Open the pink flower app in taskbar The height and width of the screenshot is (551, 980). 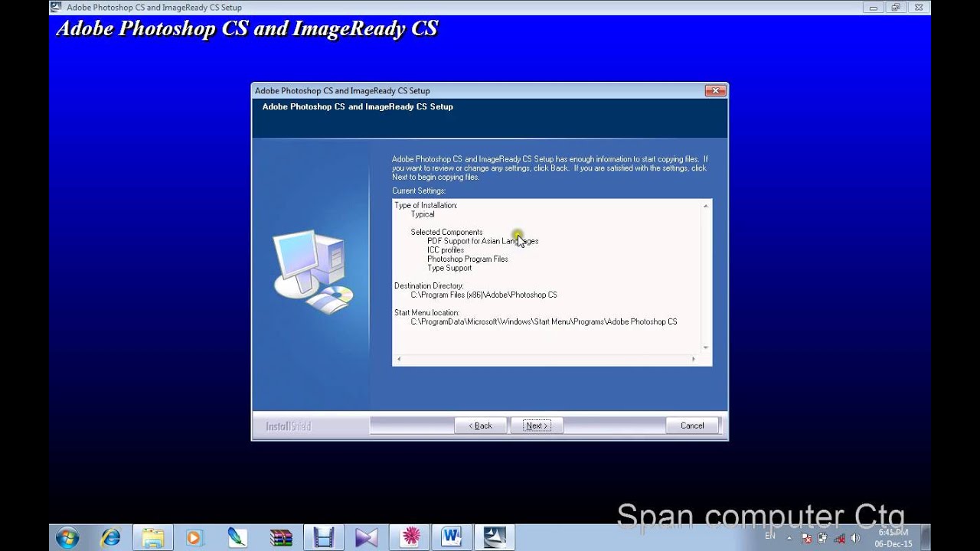click(x=410, y=537)
